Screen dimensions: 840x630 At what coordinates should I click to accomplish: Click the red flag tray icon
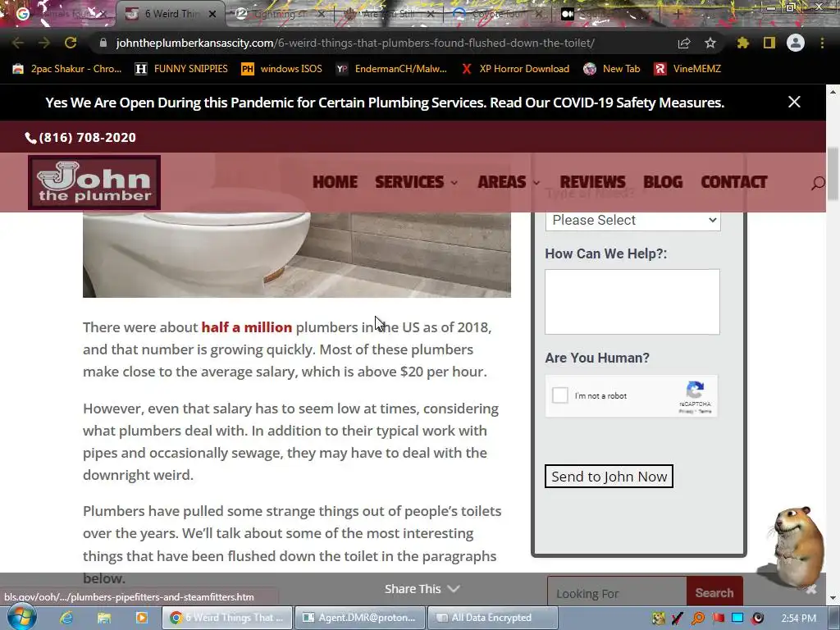click(719, 619)
